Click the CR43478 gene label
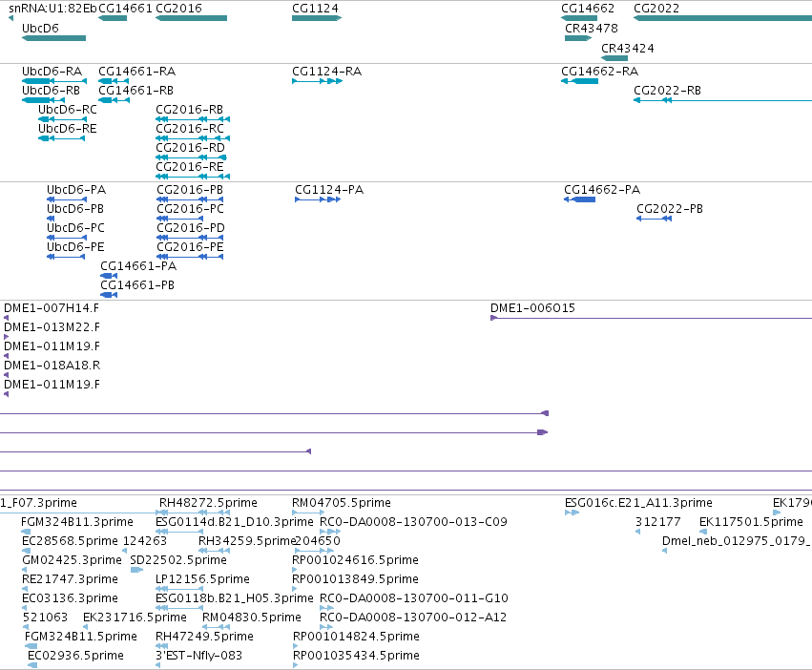The width and height of the screenshot is (812, 670). pos(592,28)
